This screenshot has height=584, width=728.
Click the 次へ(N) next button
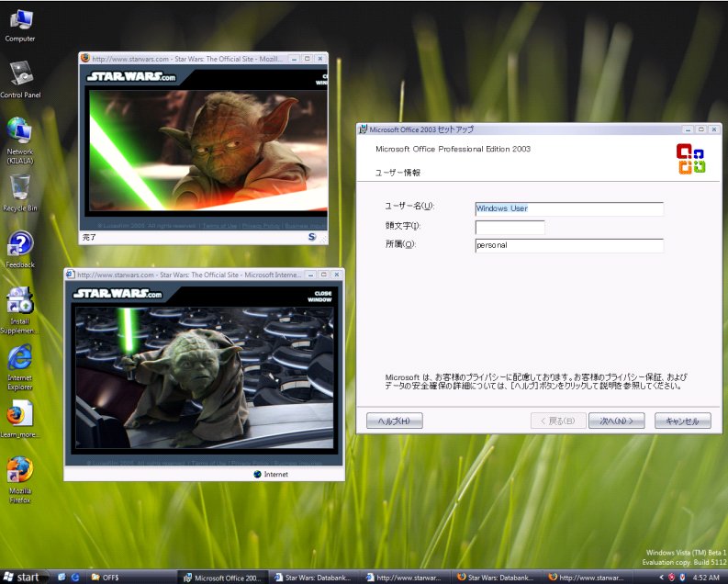pyautogui.click(x=617, y=421)
